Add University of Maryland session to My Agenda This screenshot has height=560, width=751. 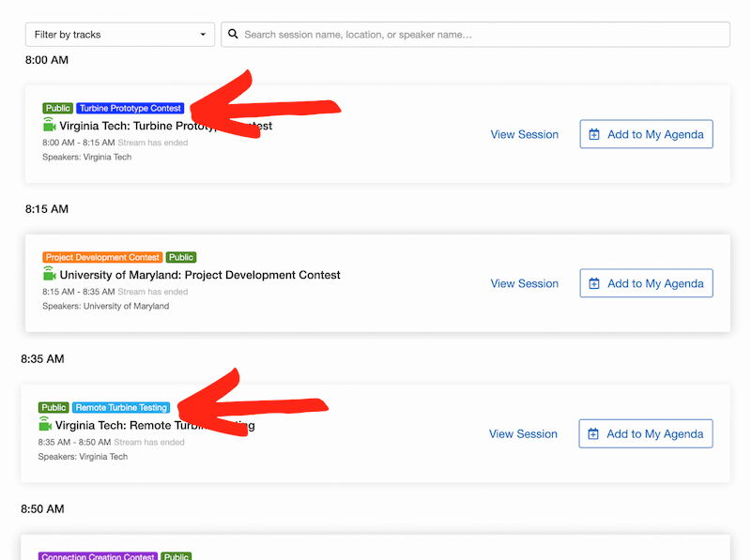tap(646, 283)
